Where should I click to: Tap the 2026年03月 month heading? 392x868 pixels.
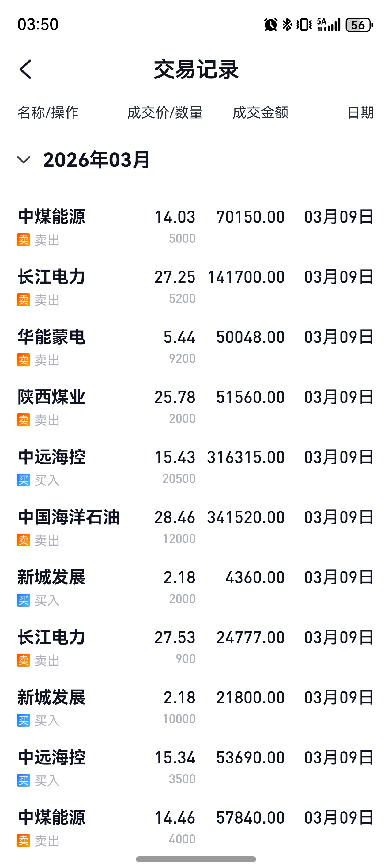click(x=96, y=159)
